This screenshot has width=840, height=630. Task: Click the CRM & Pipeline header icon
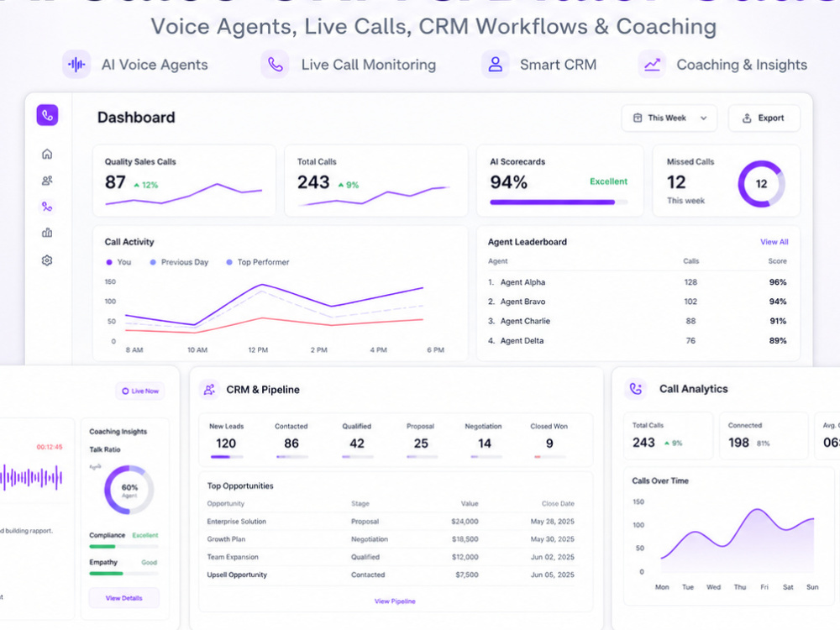click(x=209, y=390)
